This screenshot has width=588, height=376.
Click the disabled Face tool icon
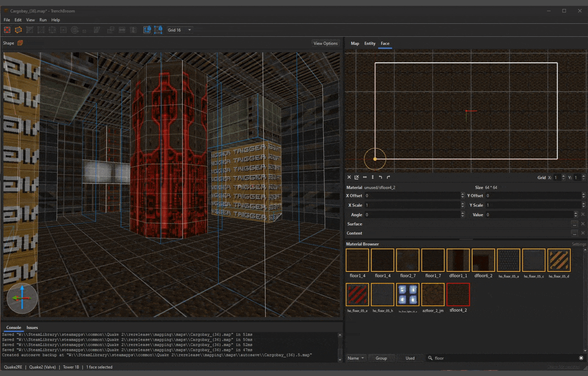point(64,30)
